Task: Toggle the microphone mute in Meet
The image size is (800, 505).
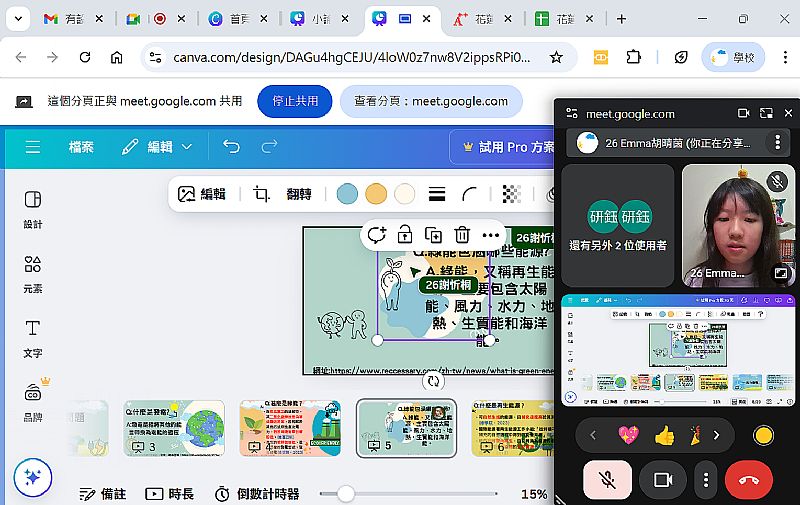Action: point(607,480)
